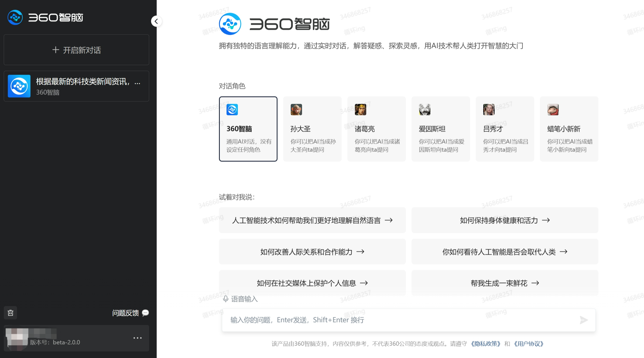Click the 爱因斯坦 avatar image

425,110
